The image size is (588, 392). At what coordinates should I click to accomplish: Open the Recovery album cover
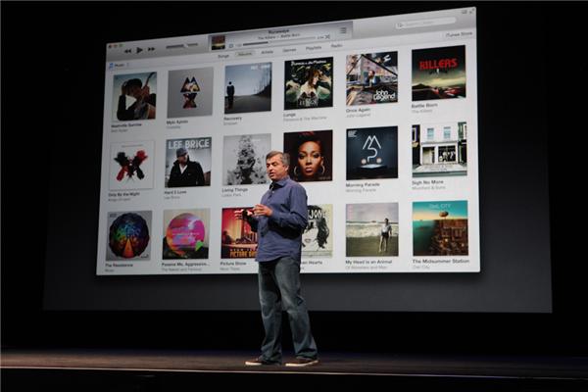[248, 88]
